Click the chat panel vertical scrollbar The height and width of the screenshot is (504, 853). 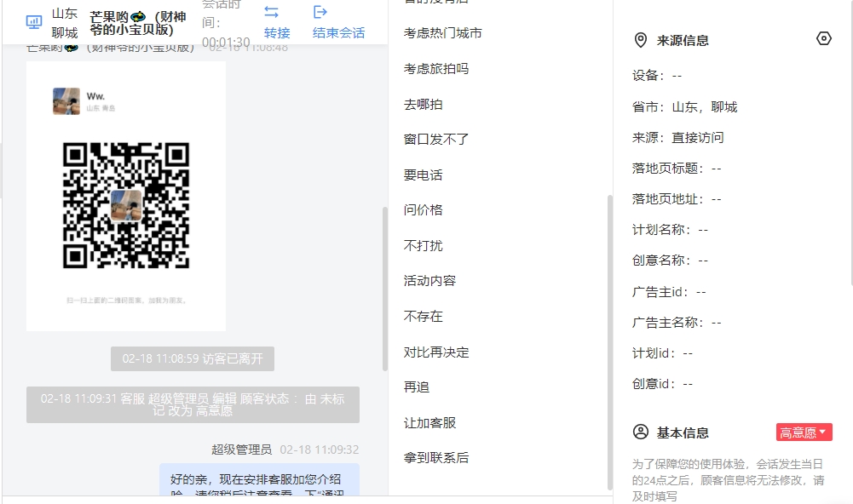385,289
